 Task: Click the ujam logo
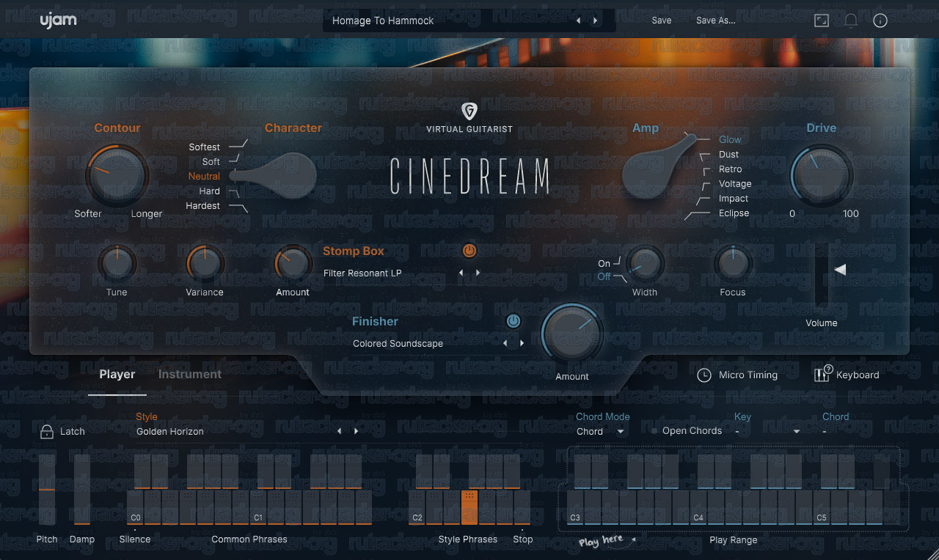click(x=58, y=21)
